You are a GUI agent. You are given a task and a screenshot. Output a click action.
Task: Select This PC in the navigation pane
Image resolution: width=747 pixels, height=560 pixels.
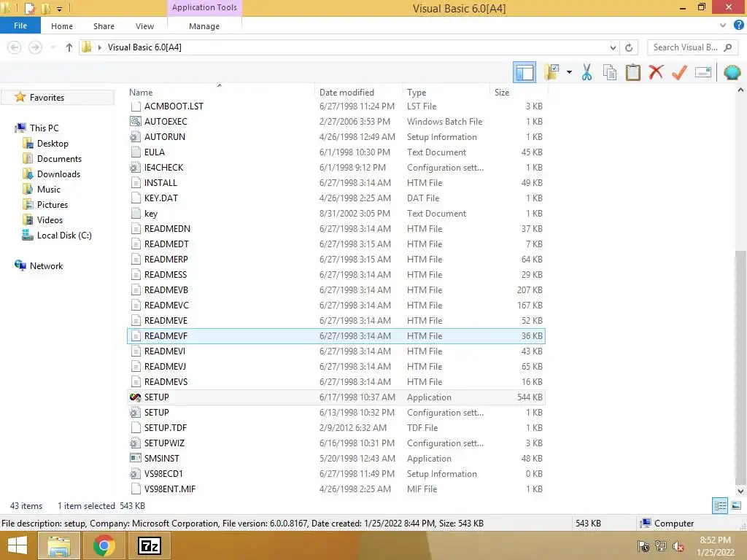(44, 128)
